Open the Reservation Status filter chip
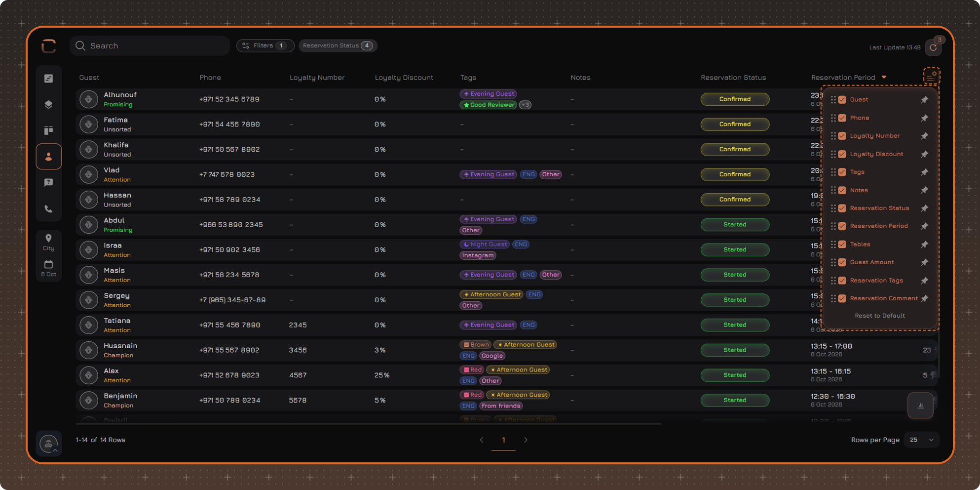Screen dimensions: 980x490 [338, 45]
